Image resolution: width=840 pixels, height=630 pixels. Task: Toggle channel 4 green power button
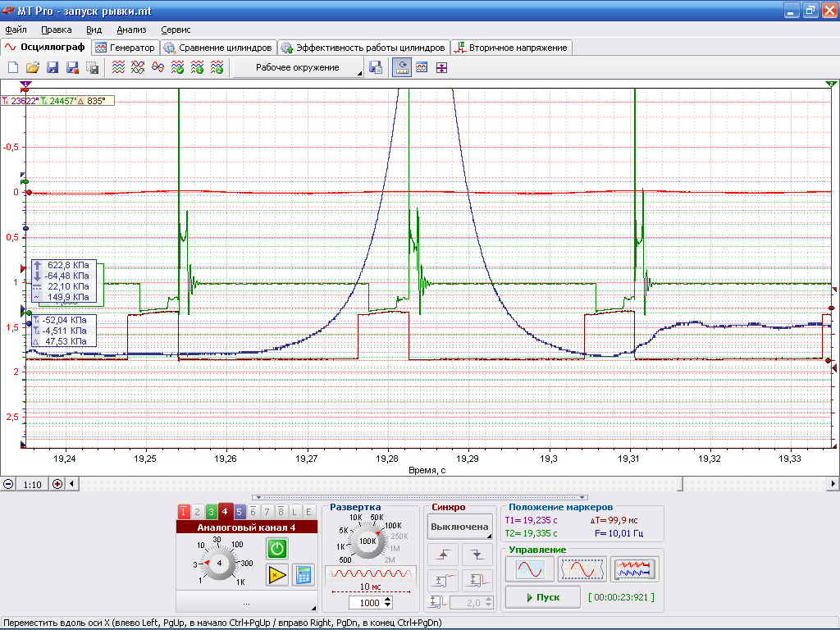pos(277,549)
